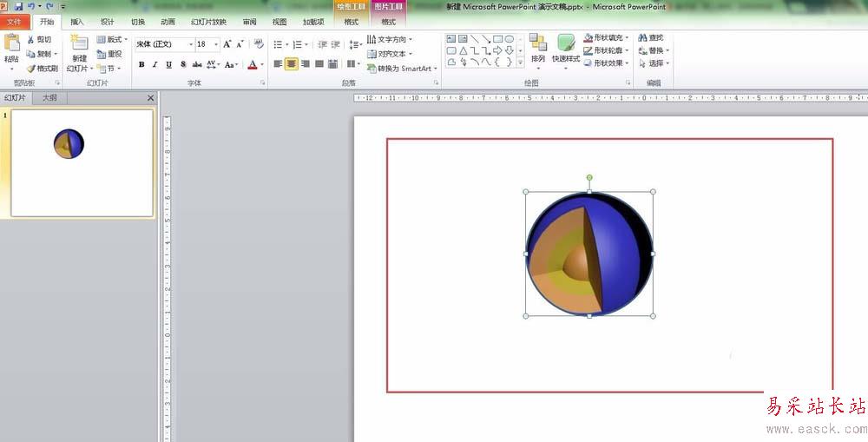This screenshot has height=442, width=868.
Task: Open the Align Text (对齐文本) dropdown
Action: point(389,54)
